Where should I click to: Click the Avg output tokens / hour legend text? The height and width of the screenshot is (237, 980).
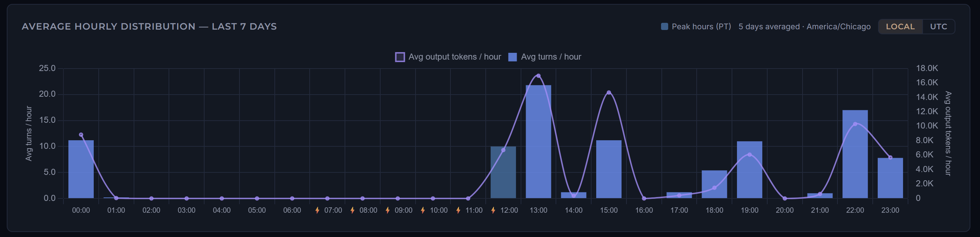coord(455,57)
